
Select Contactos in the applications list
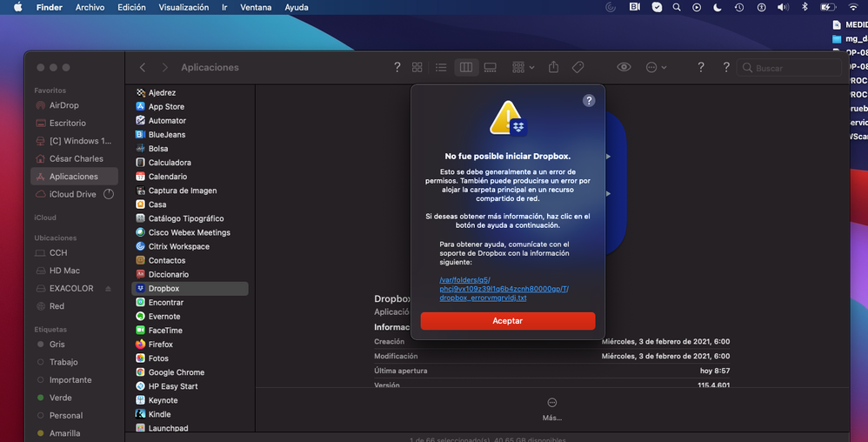(x=190, y=260)
